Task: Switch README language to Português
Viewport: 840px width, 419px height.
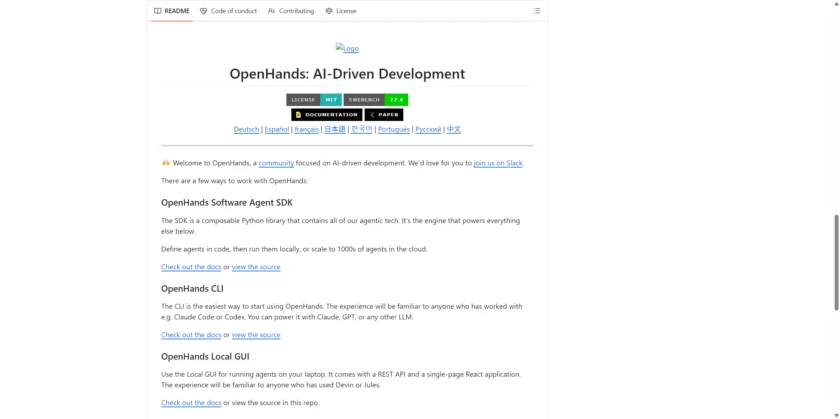Action: pos(394,130)
